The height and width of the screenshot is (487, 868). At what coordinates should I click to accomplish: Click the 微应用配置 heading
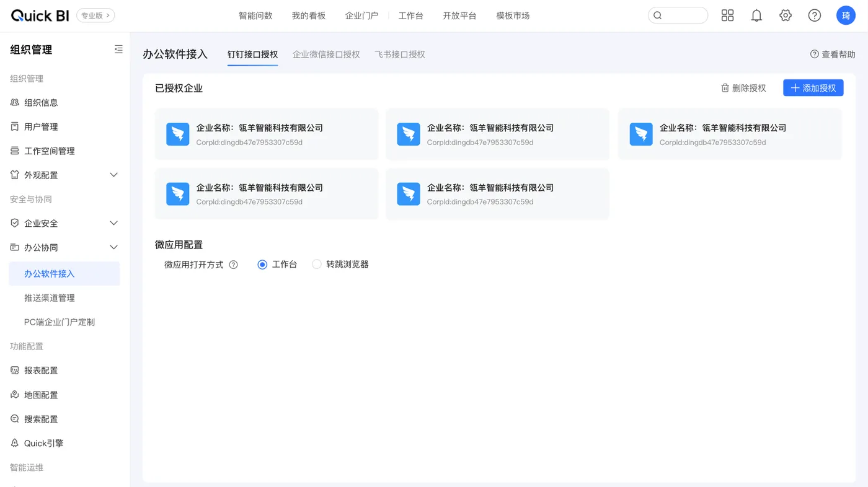pos(179,245)
